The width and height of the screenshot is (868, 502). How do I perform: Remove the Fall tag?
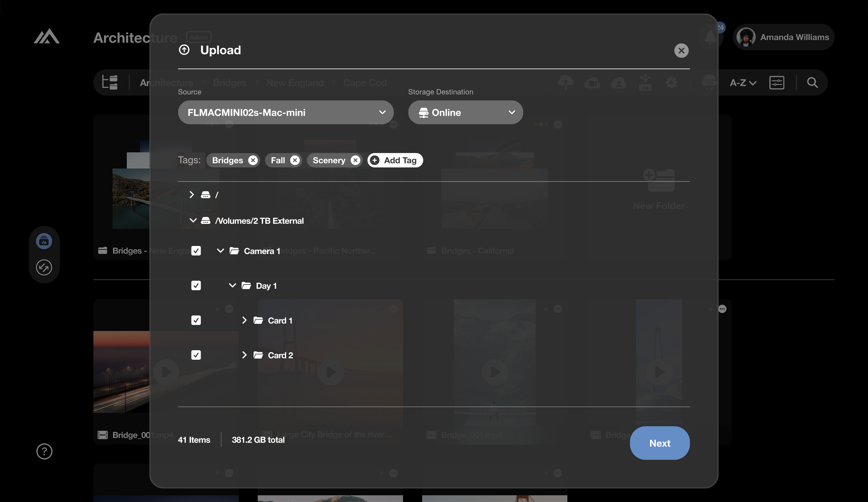tap(295, 160)
